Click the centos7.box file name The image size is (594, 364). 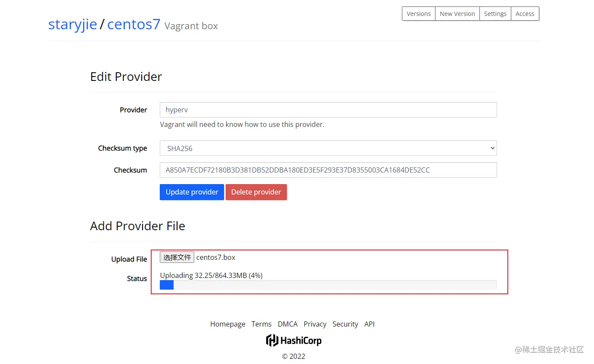coord(216,257)
